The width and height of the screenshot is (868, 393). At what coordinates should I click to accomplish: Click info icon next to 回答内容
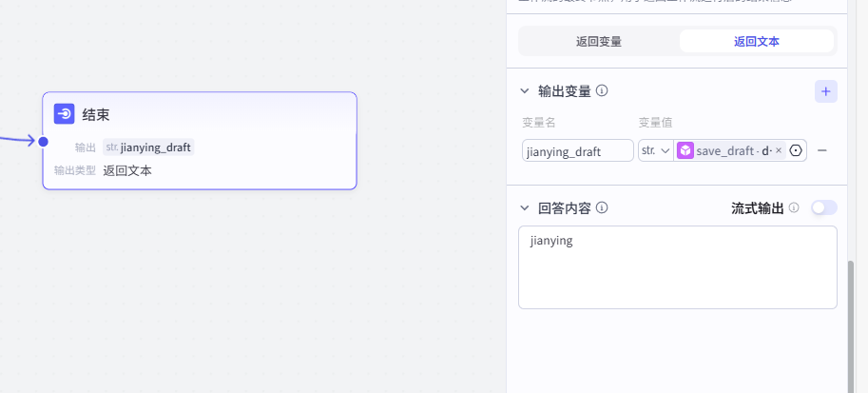(602, 207)
